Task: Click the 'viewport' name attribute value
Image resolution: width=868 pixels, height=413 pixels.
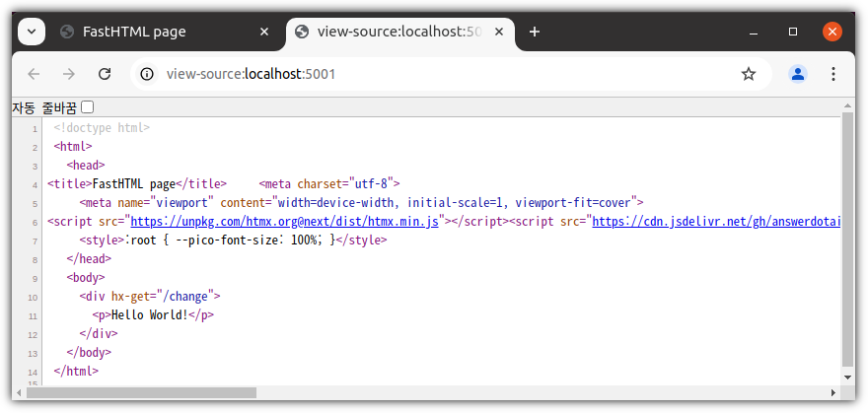Action: (182, 203)
